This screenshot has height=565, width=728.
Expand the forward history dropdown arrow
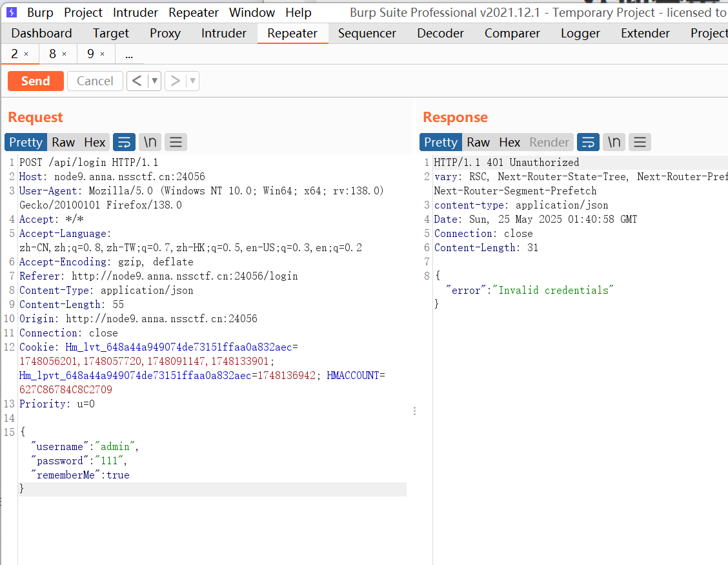tap(192, 81)
